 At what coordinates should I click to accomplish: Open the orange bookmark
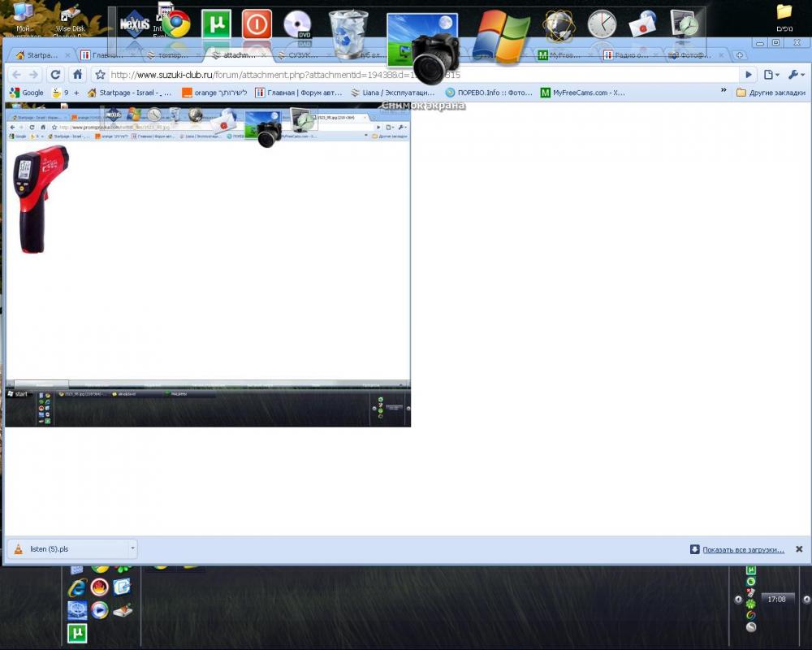pos(214,93)
